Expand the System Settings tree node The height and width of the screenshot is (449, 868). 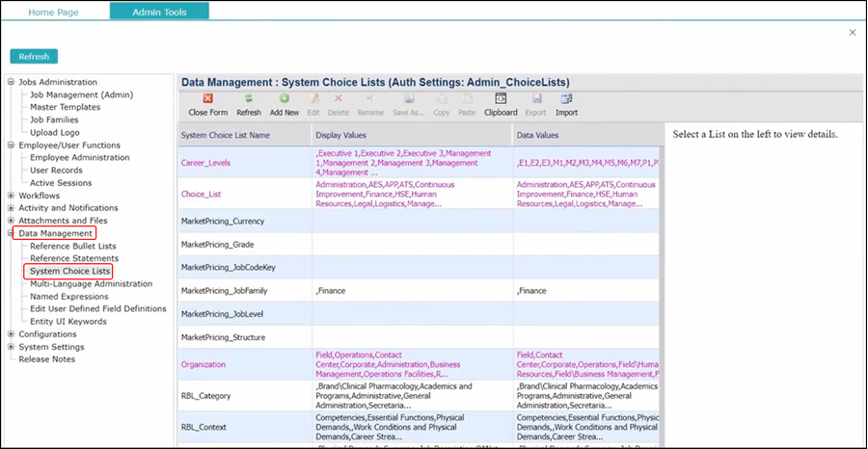click(12, 347)
